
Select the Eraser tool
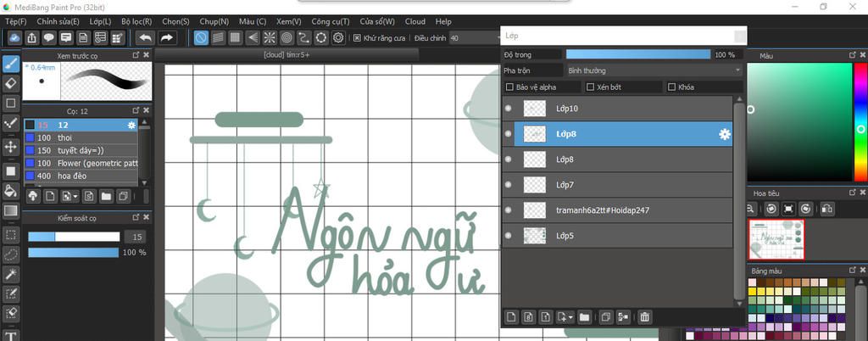coord(11,84)
